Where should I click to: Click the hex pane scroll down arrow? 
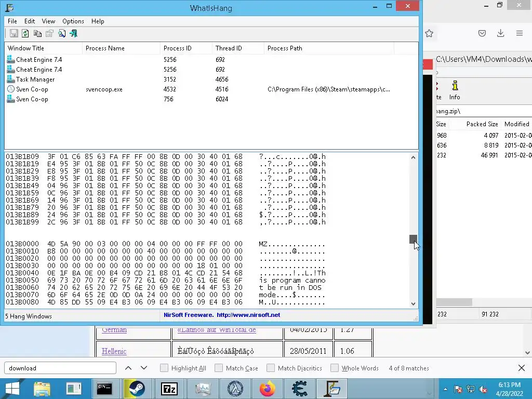[413, 303]
